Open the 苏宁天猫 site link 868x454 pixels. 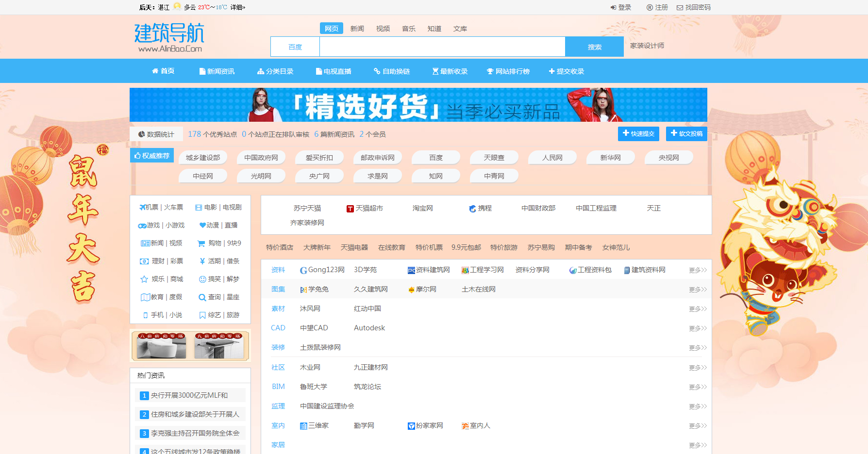pos(307,208)
